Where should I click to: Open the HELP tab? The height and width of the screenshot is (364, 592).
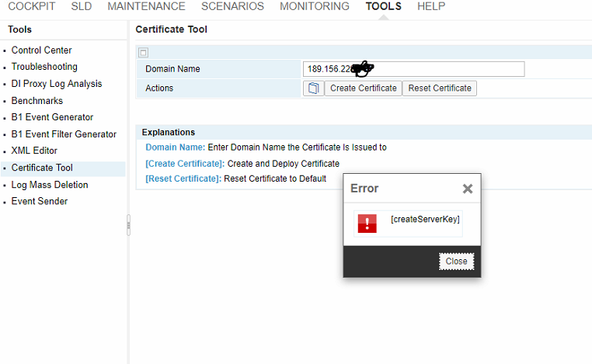tap(431, 6)
